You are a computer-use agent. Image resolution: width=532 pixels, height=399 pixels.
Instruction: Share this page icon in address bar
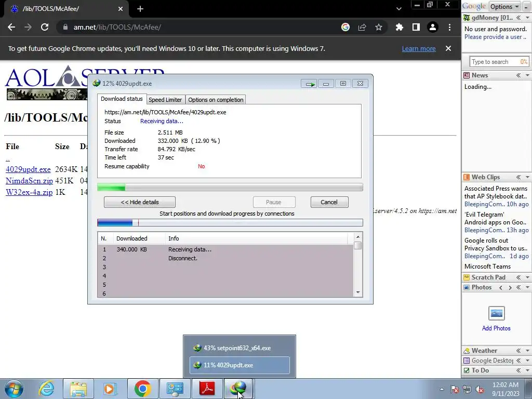pyautogui.click(x=362, y=27)
